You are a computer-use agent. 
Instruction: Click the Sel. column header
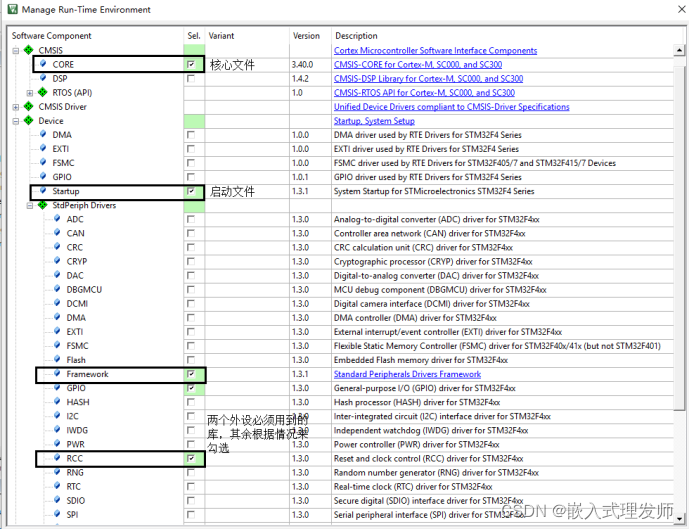tap(194, 36)
